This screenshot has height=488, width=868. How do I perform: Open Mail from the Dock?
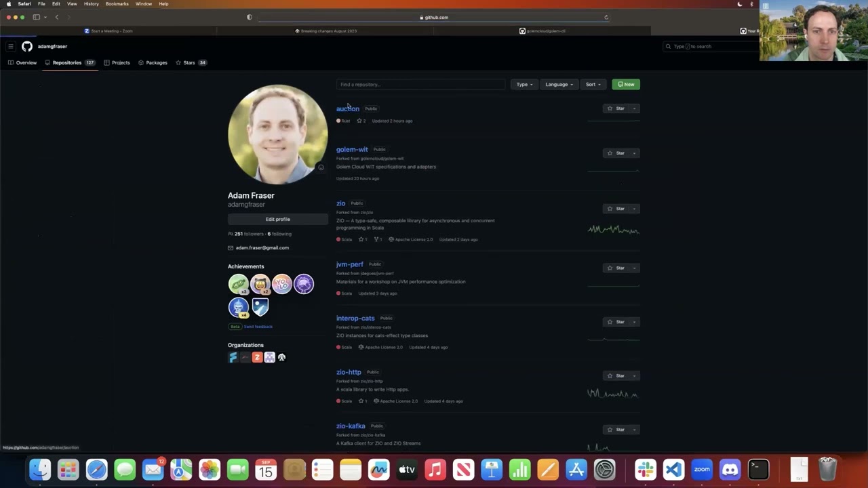[153, 469]
